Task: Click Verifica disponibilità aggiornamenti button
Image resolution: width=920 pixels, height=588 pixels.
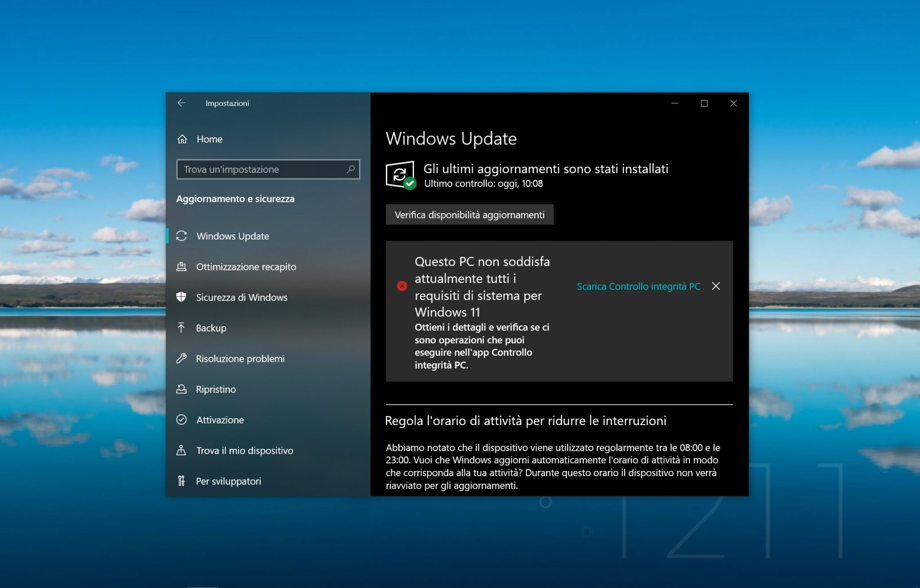Action: (x=469, y=215)
